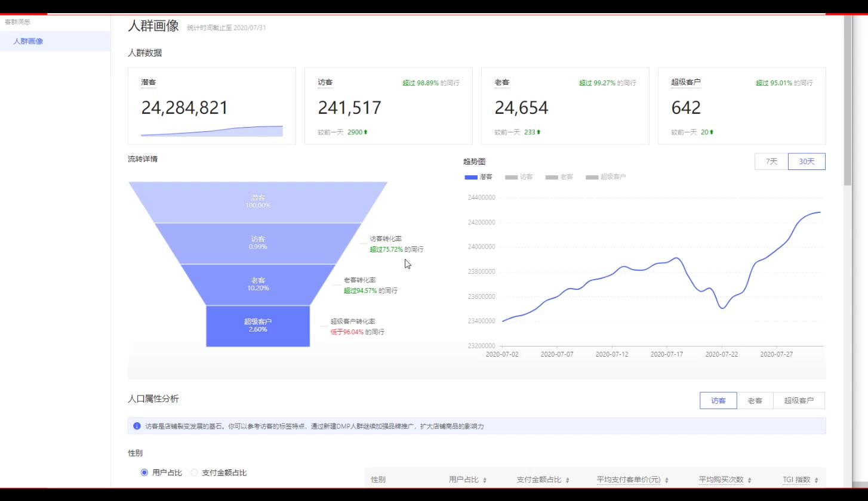Click the 24,284,821 潜客 count
This screenshot has height=501, width=868.
click(184, 108)
